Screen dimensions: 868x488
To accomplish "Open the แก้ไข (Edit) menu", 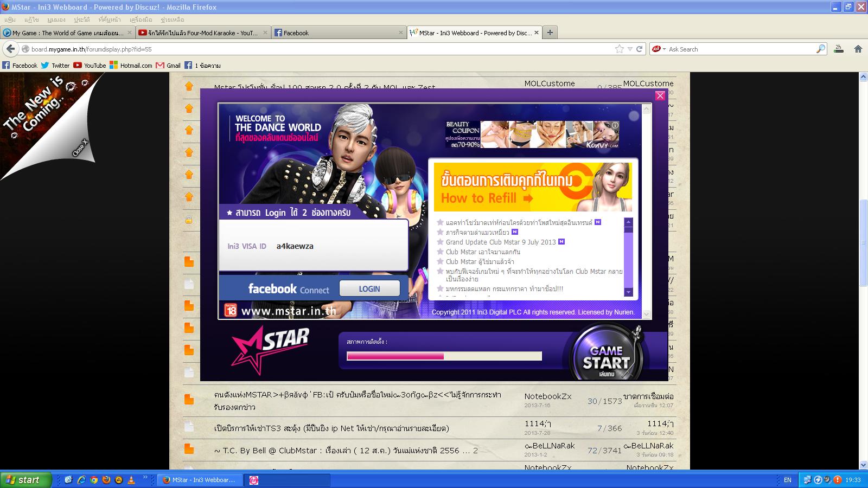I will pos(31,20).
